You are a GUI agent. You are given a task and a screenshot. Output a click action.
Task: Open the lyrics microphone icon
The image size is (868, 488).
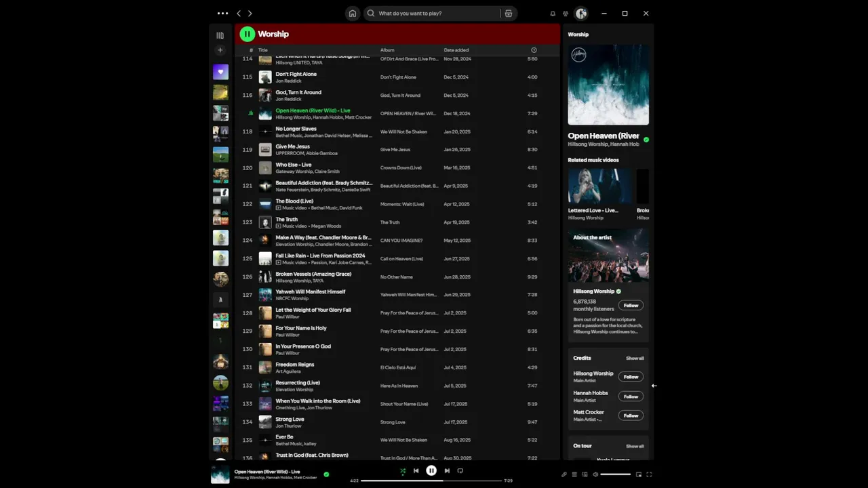tap(564, 474)
